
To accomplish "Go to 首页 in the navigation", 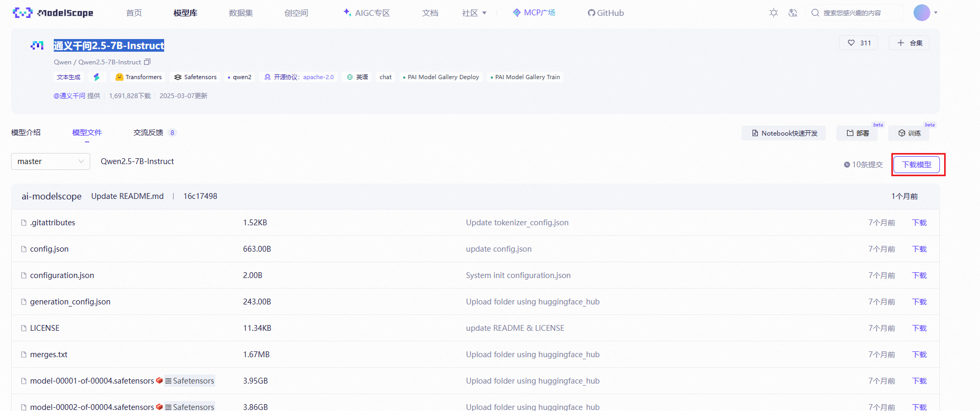I will coord(134,13).
